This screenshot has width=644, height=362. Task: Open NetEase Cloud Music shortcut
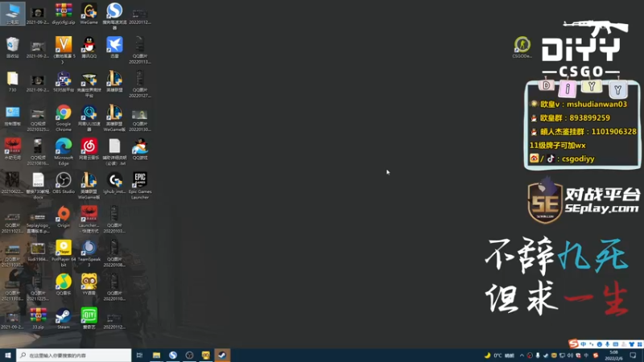pos(89,149)
